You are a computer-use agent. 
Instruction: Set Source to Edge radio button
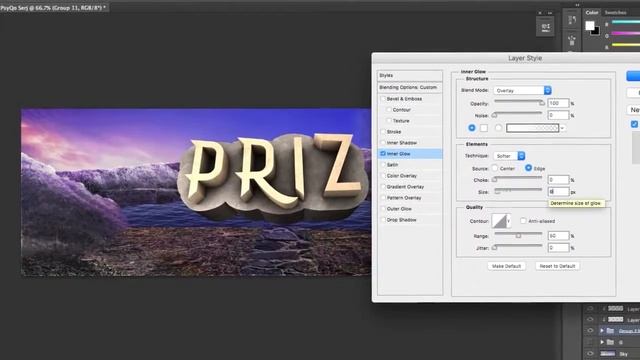click(x=529, y=168)
